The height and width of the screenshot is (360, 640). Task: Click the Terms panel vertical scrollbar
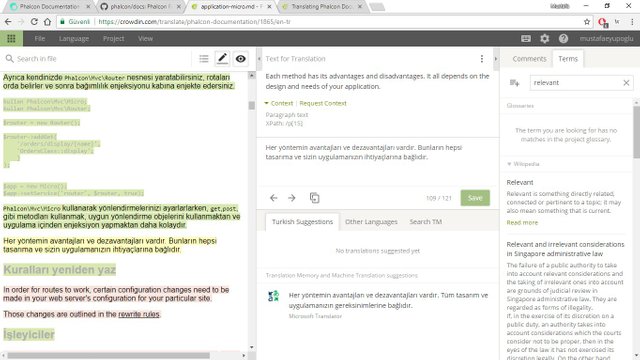[x=636, y=133]
